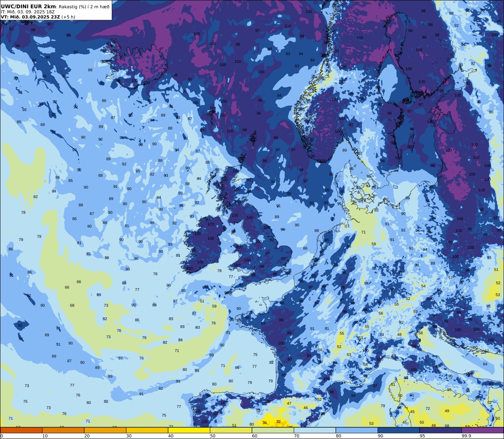Click the '90' tick label below the color scale
This screenshot has height=439, width=504.
tap(381, 436)
